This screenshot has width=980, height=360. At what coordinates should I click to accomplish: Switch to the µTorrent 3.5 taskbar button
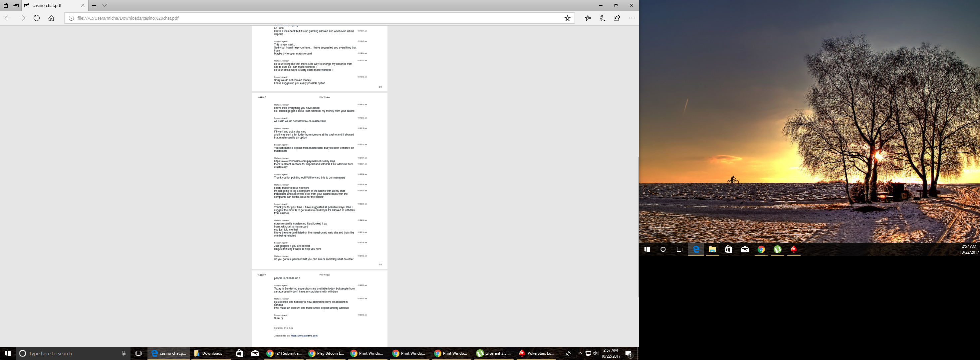pos(494,353)
